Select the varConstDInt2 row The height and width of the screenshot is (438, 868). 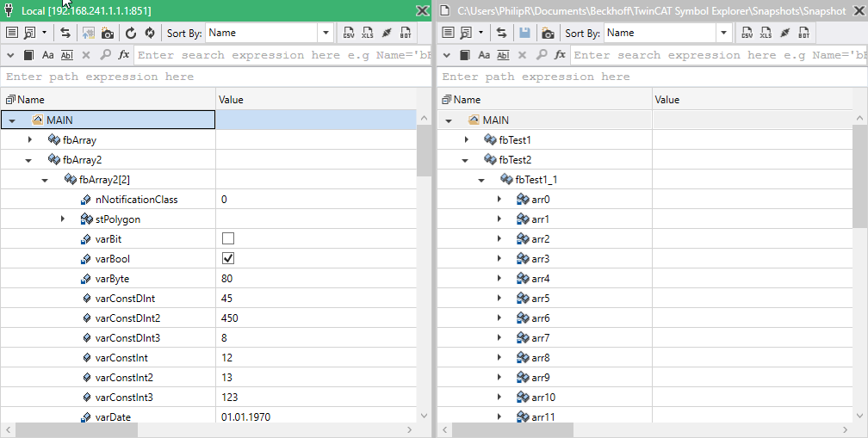point(208,318)
